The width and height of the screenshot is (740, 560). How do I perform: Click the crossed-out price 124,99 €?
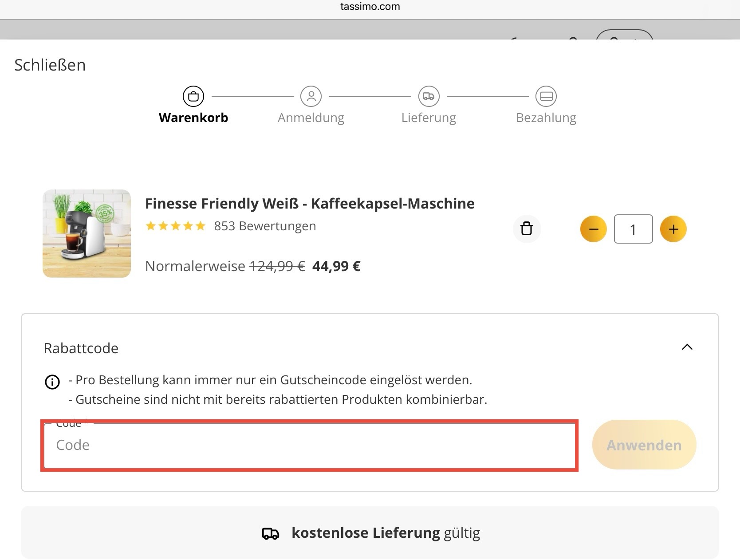coord(277,266)
